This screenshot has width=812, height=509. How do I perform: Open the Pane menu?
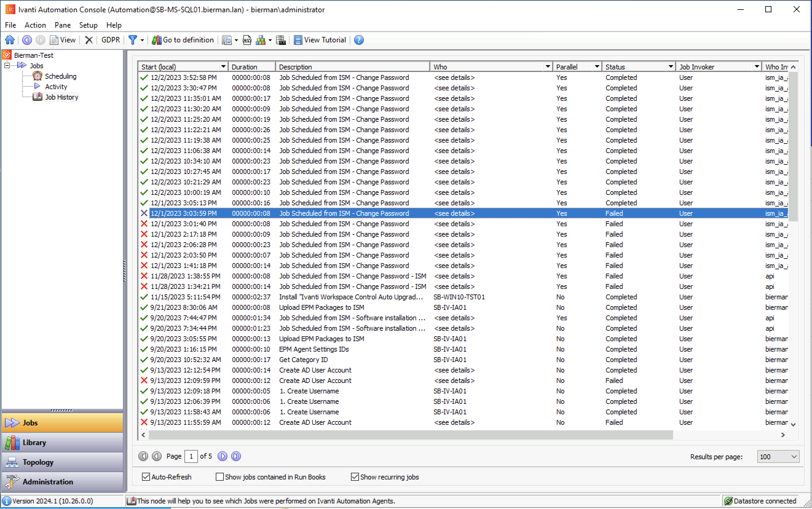pos(63,25)
